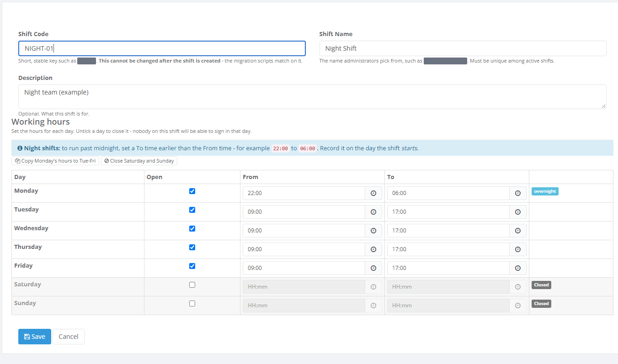
Task: Click into the Description text area
Action: (312, 97)
